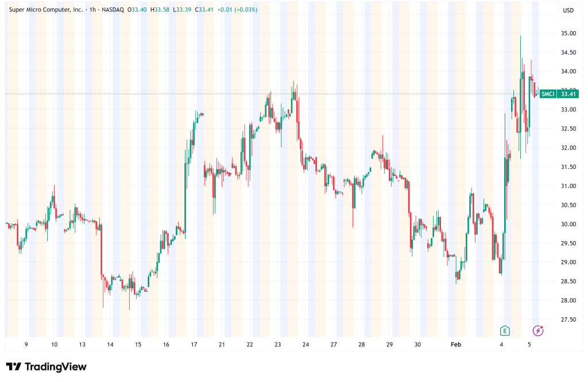The width and height of the screenshot is (588, 382).
Task: Click date 30 on the time axis
Action: 417,345
